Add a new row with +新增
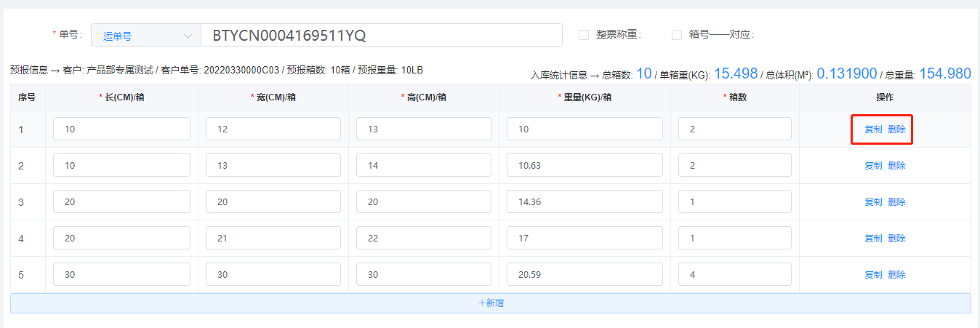980x328 pixels. (490, 303)
